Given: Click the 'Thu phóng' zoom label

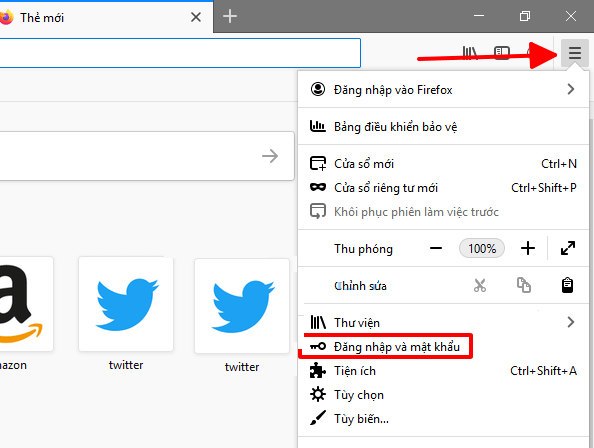Looking at the screenshot, I should (x=363, y=249).
